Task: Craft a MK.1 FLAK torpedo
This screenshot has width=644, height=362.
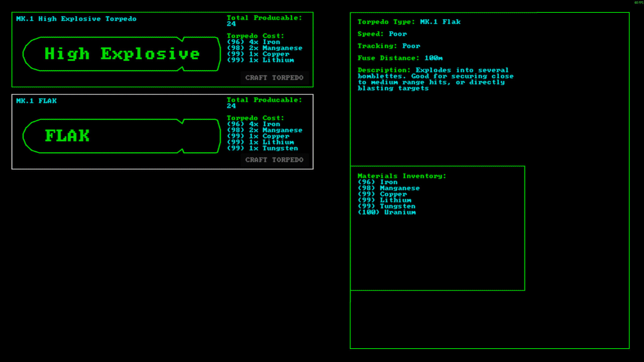Action: (274, 160)
